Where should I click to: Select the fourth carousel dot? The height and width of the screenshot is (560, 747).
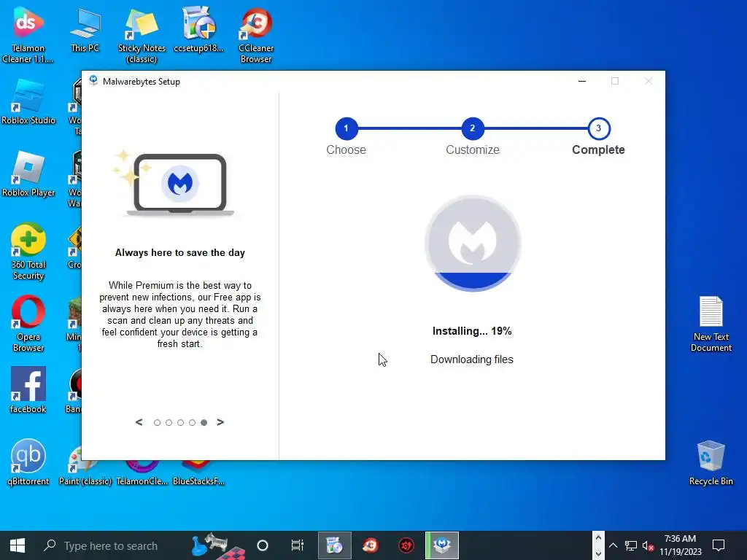click(192, 423)
